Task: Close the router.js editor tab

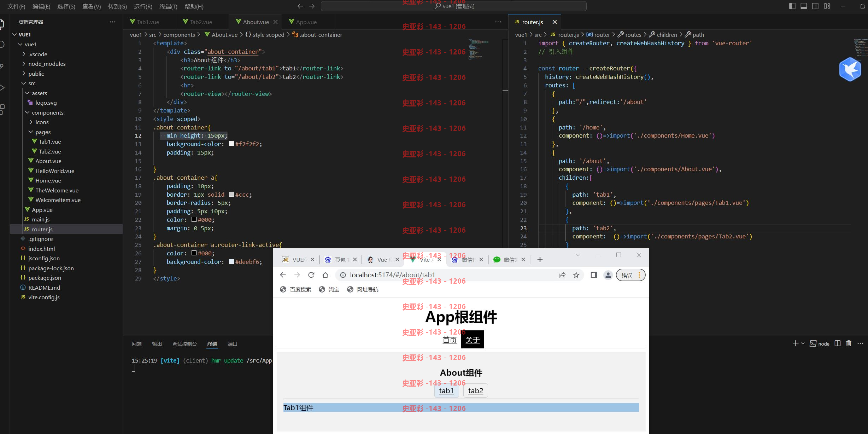Action: pos(555,22)
